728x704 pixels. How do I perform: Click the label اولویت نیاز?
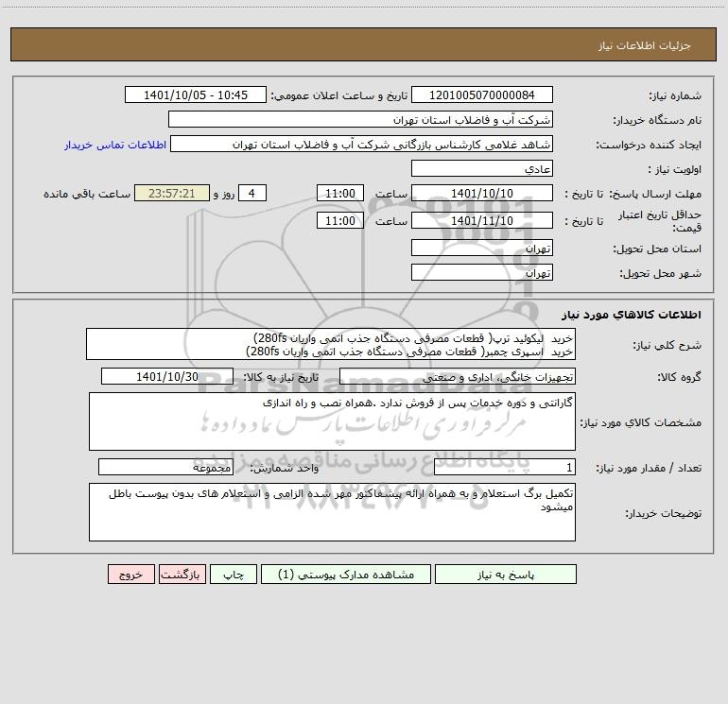pyautogui.click(x=675, y=170)
